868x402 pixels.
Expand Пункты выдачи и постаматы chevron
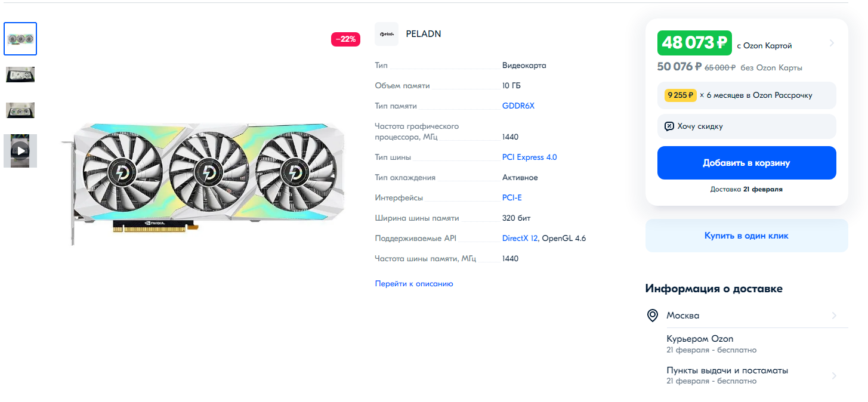pos(834,376)
